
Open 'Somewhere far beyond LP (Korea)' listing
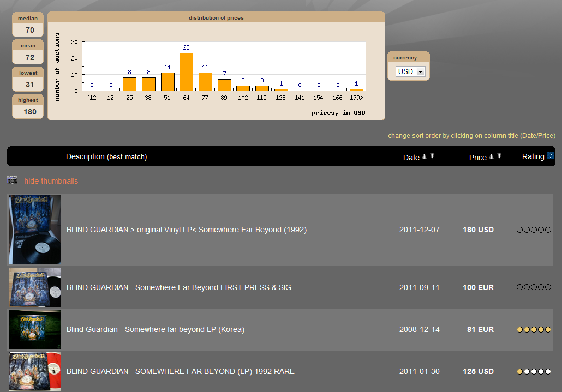(156, 329)
